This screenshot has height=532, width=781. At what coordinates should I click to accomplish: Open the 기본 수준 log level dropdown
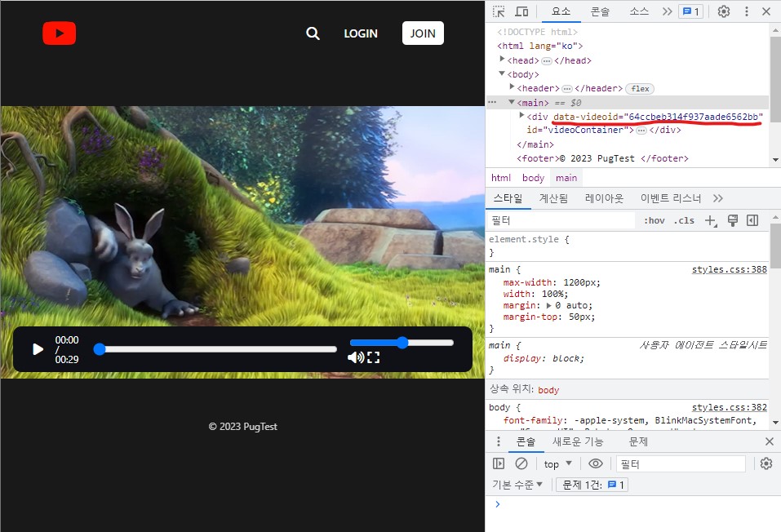tap(517, 485)
